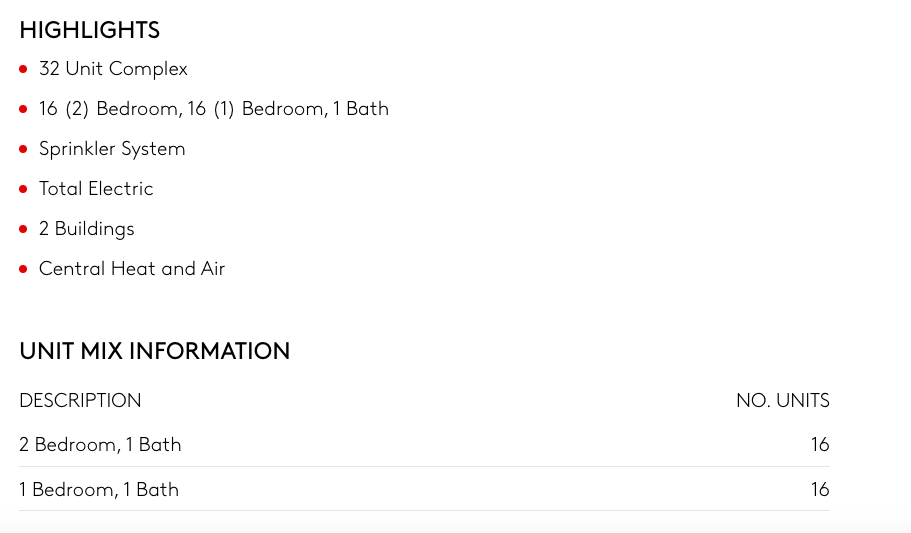The image size is (911, 533).
Task: Click the "Total Electric" highlight text
Action: tap(96, 189)
